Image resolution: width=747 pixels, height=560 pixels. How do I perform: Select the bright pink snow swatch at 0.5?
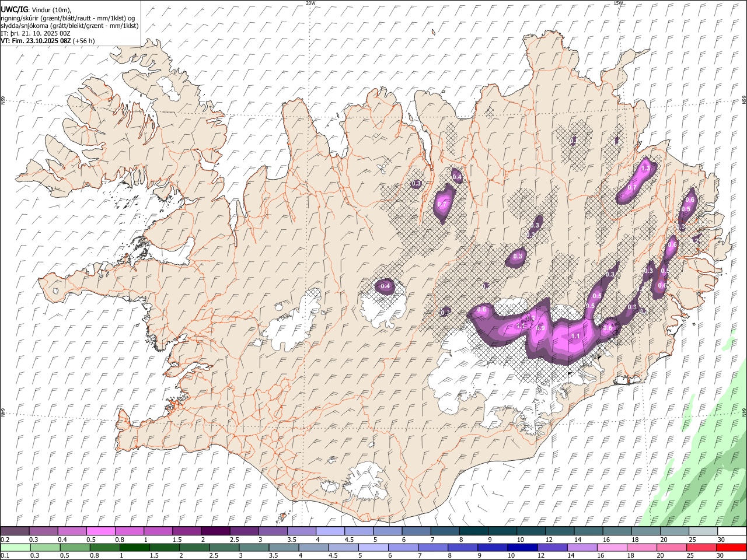click(100, 531)
